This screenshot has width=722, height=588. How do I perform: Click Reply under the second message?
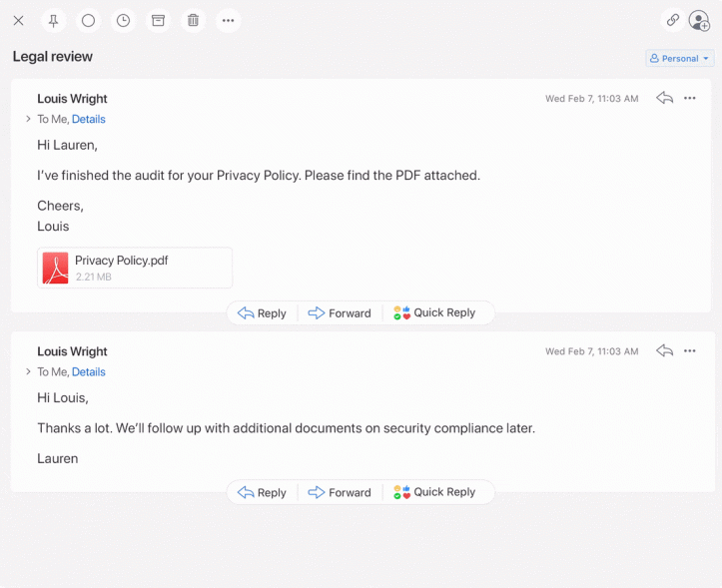click(x=262, y=492)
